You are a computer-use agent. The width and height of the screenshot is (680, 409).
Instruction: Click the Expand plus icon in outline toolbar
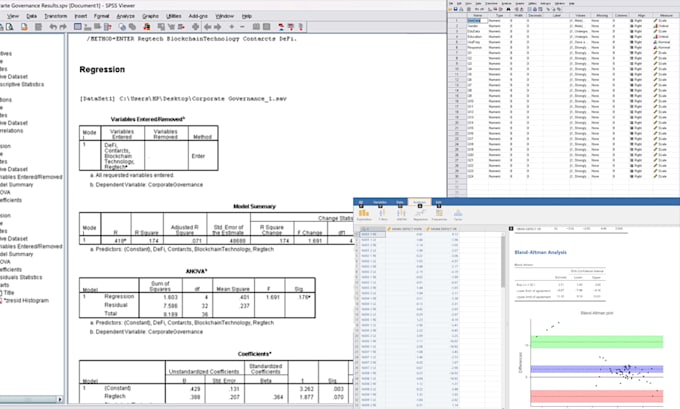232,27
